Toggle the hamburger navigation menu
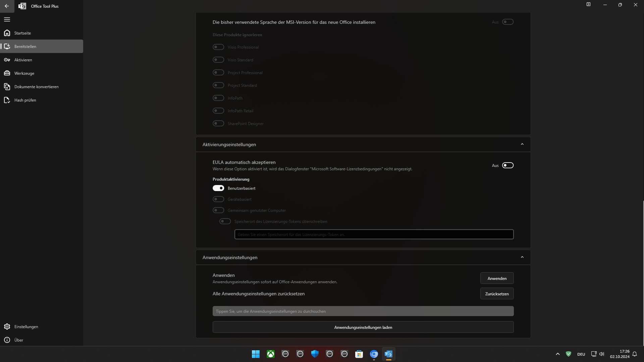This screenshot has width=644, height=362. click(7, 19)
